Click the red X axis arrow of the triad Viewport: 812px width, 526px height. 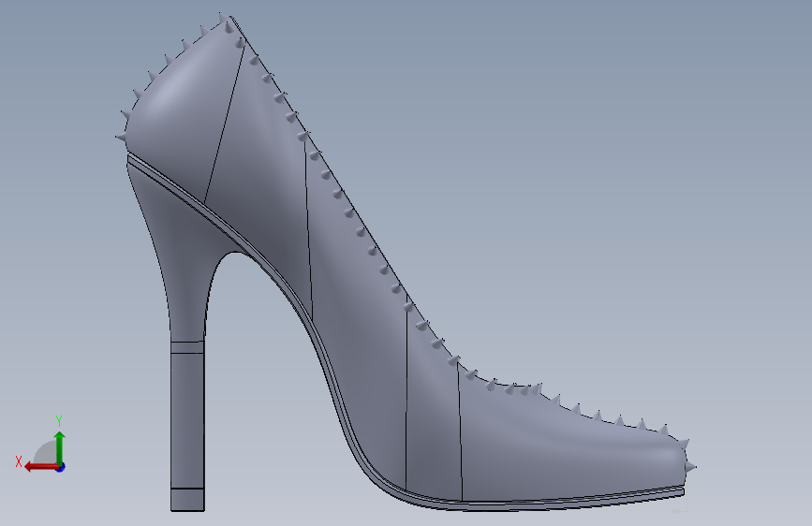click(x=40, y=467)
